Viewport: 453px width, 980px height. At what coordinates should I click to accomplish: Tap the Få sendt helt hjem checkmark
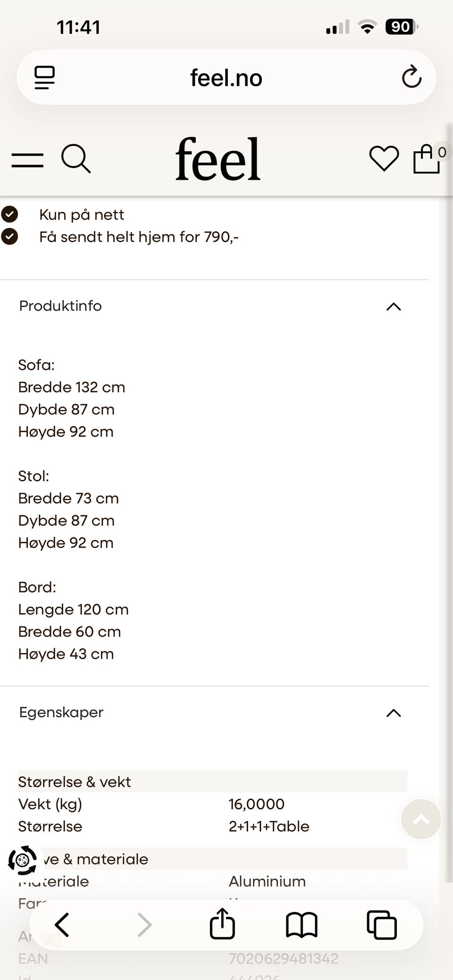(x=9, y=236)
